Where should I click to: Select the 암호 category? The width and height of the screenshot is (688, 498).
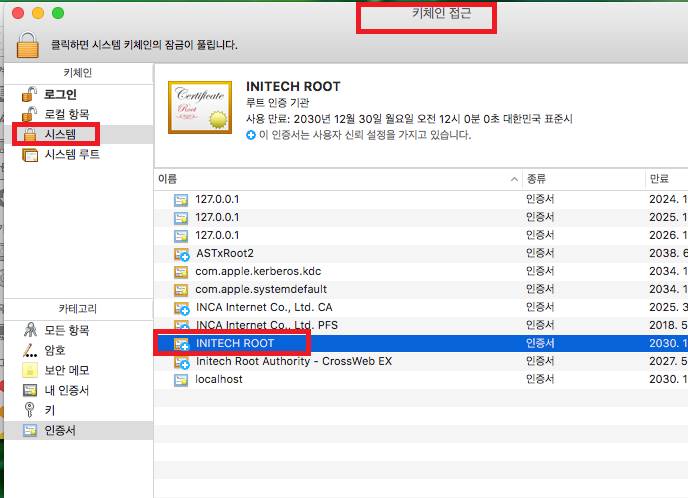coord(54,350)
